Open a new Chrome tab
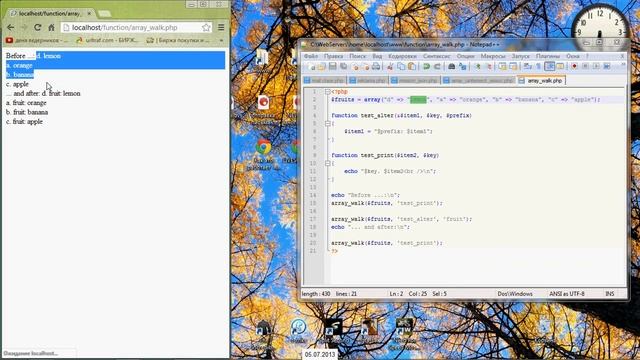The image size is (640, 360). pos(104,13)
